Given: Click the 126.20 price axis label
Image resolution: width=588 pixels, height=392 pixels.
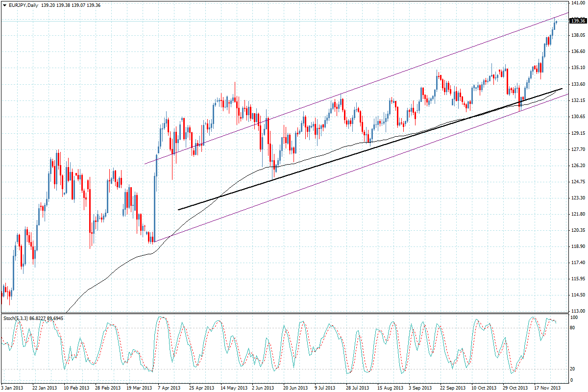Looking at the screenshot, I should pos(578,166).
